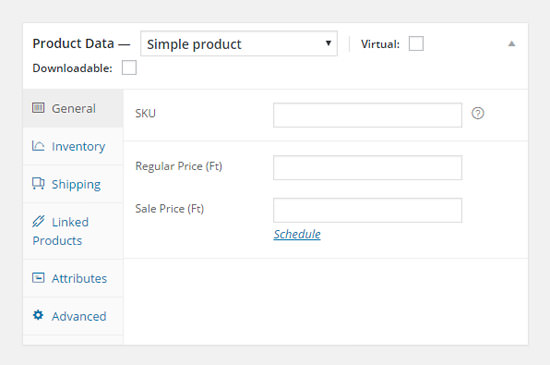This screenshot has width=550, height=365.
Task: Click the Product Data heading text
Action: pyautogui.click(x=73, y=44)
